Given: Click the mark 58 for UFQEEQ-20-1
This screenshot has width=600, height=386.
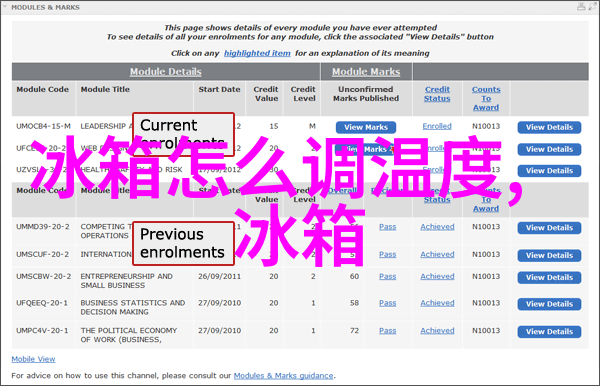Looking at the screenshot, I should click(354, 303).
